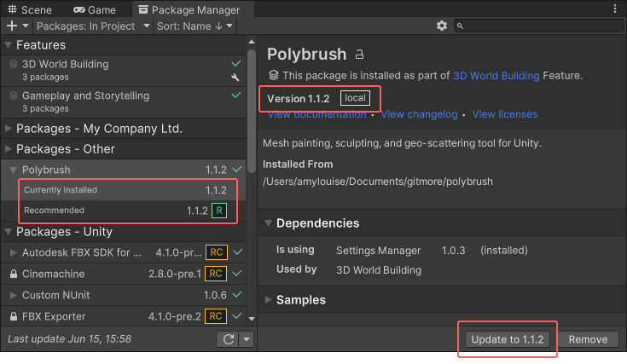
Task: Collapse the Features section
Action: coord(9,44)
